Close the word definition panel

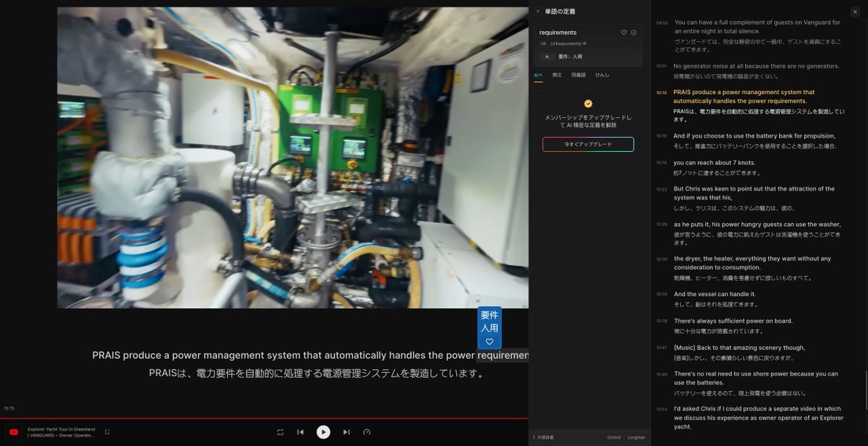[538, 12]
